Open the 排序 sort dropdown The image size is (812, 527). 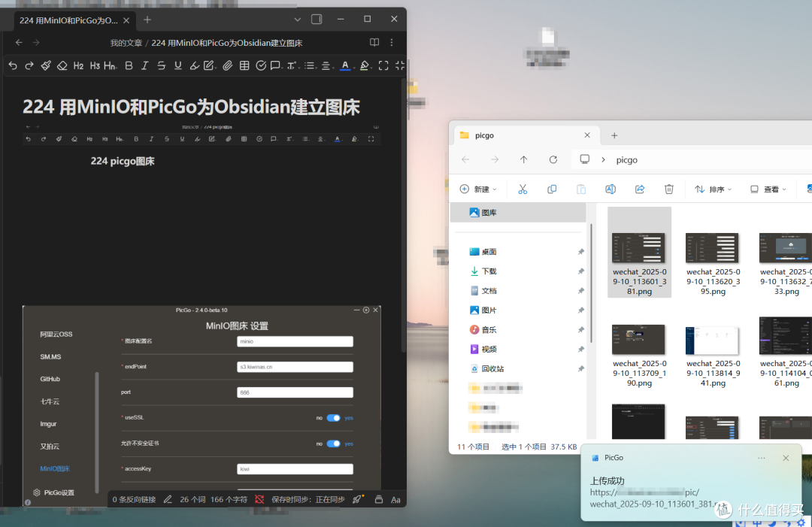(x=713, y=189)
